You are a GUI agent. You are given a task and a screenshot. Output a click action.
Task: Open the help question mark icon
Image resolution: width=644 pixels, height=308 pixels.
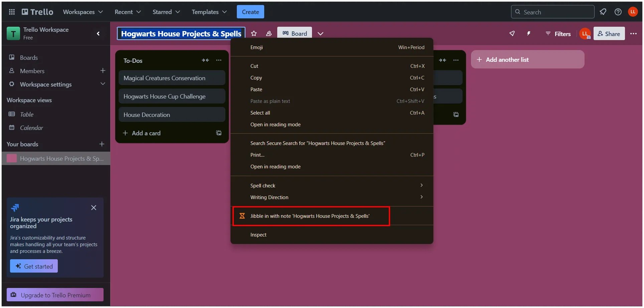click(618, 12)
